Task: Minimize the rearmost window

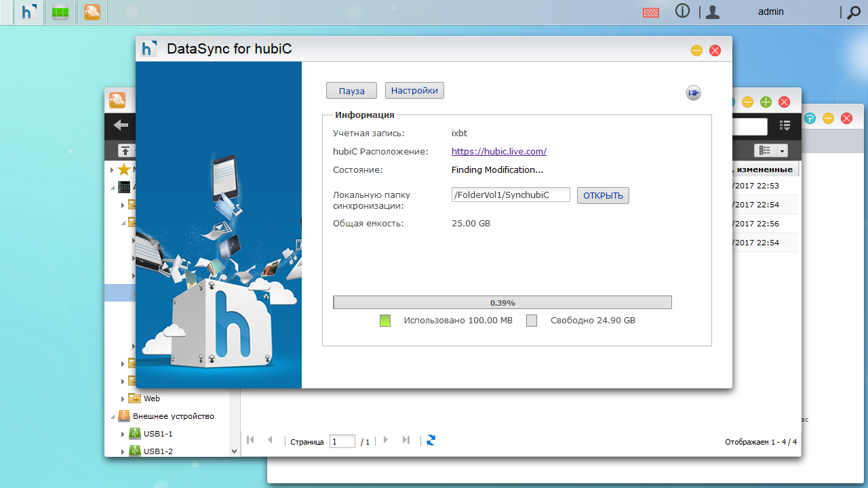Action: 828,118
